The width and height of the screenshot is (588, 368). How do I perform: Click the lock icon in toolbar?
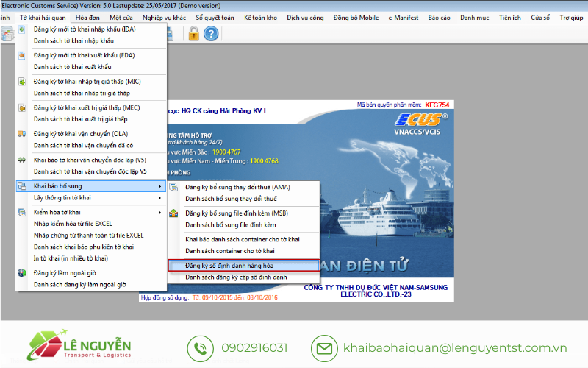pyautogui.click(x=193, y=34)
